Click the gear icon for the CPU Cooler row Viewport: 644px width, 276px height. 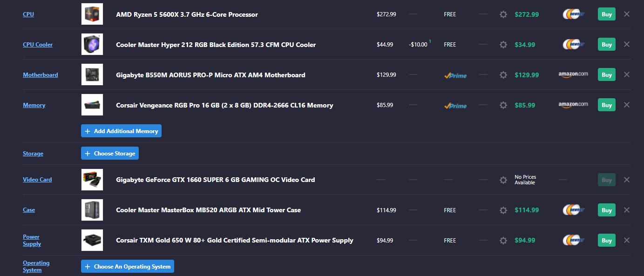click(x=503, y=45)
